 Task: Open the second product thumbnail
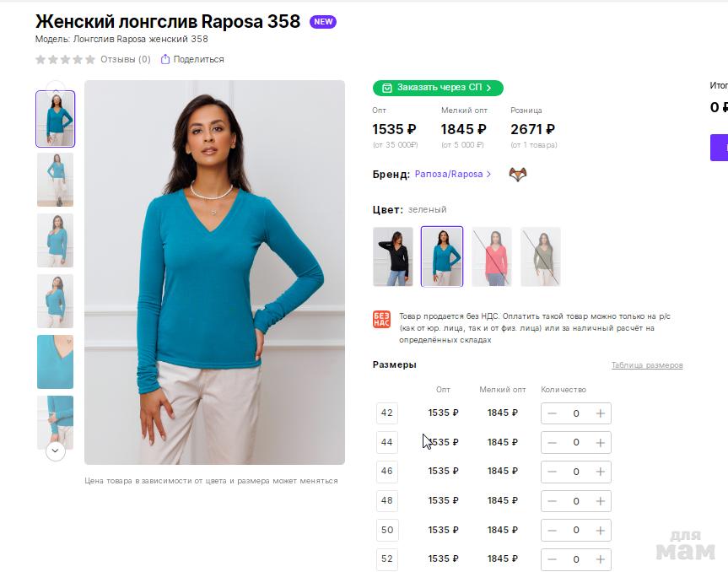click(55, 180)
